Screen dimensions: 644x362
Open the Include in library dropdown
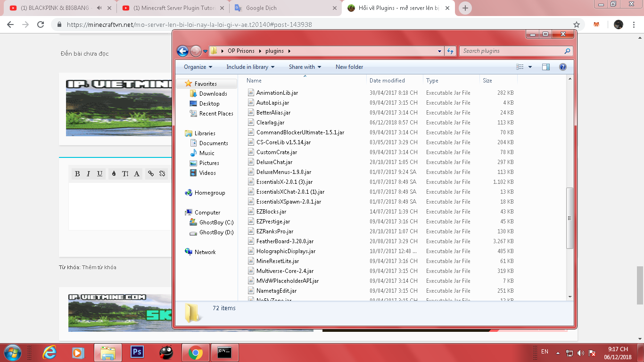(x=250, y=67)
